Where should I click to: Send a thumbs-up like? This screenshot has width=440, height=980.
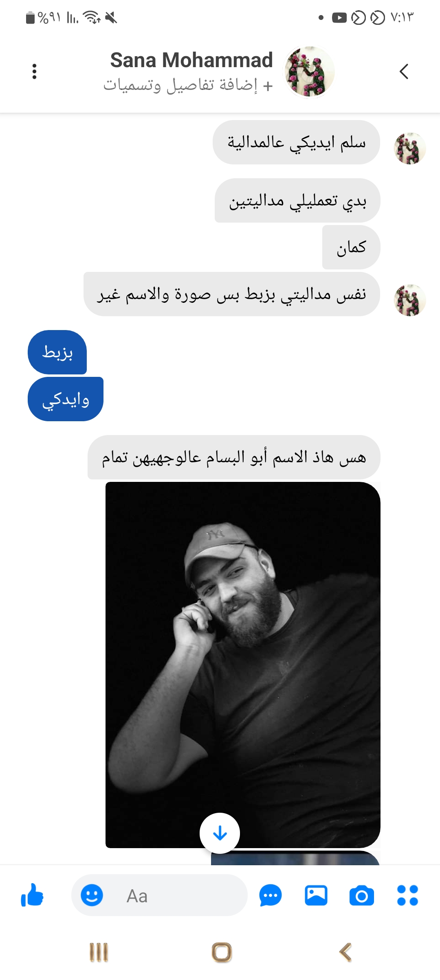[32, 895]
